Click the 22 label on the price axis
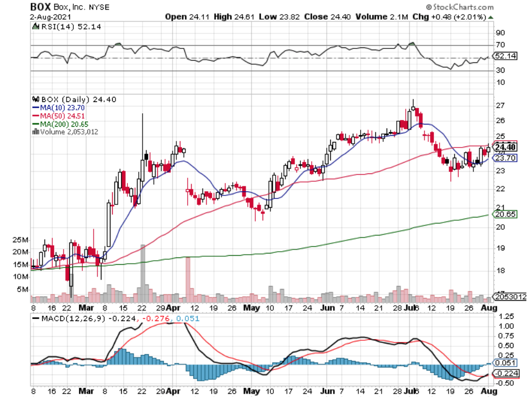The width and height of the screenshot is (532, 401). click(500, 189)
